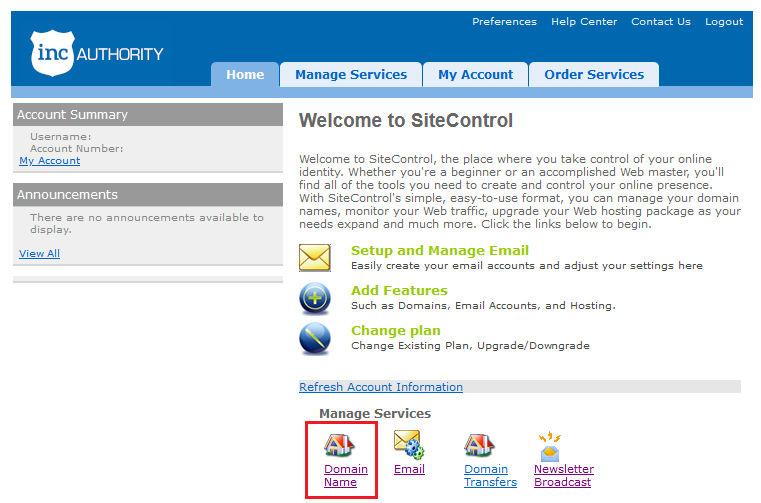
Task: Open the Newsletter Broadcast text link
Action: (564, 476)
